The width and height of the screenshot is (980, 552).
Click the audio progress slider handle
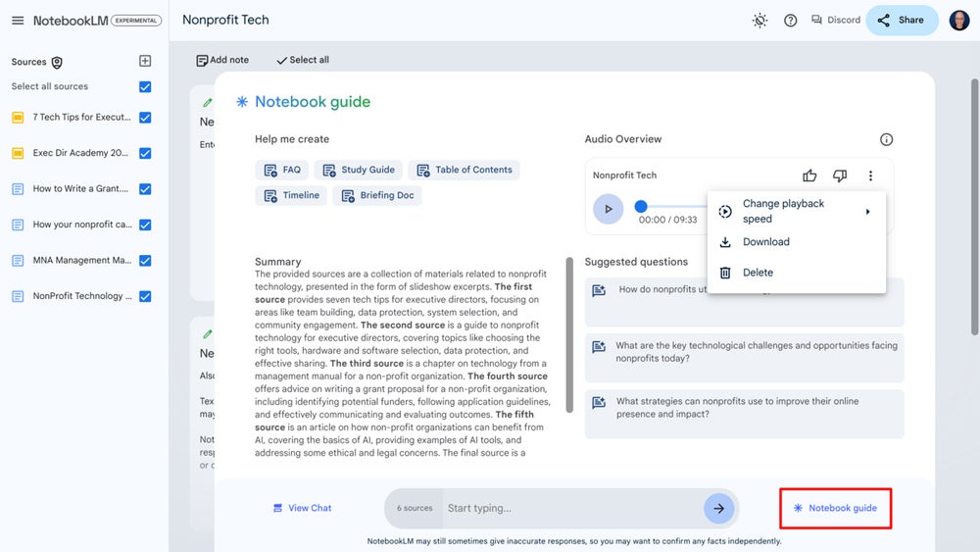pyautogui.click(x=641, y=206)
